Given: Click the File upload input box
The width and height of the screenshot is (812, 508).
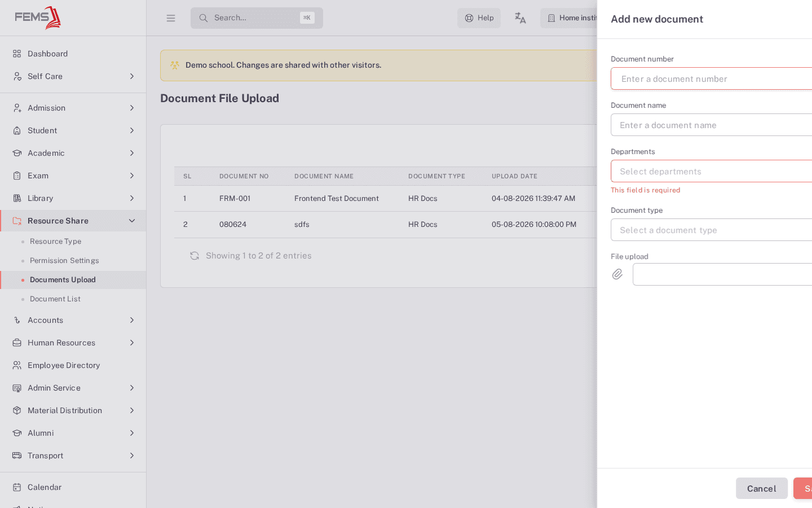Looking at the screenshot, I should click(722, 274).
